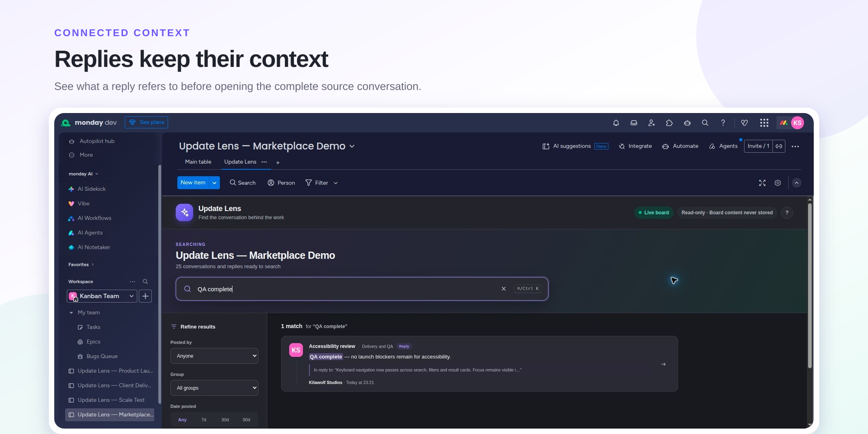Image resolution: width=868 pixels, height=434 pixels.
Task: Click the global search magnifier in top bar
Action: [x=705, y=123]
